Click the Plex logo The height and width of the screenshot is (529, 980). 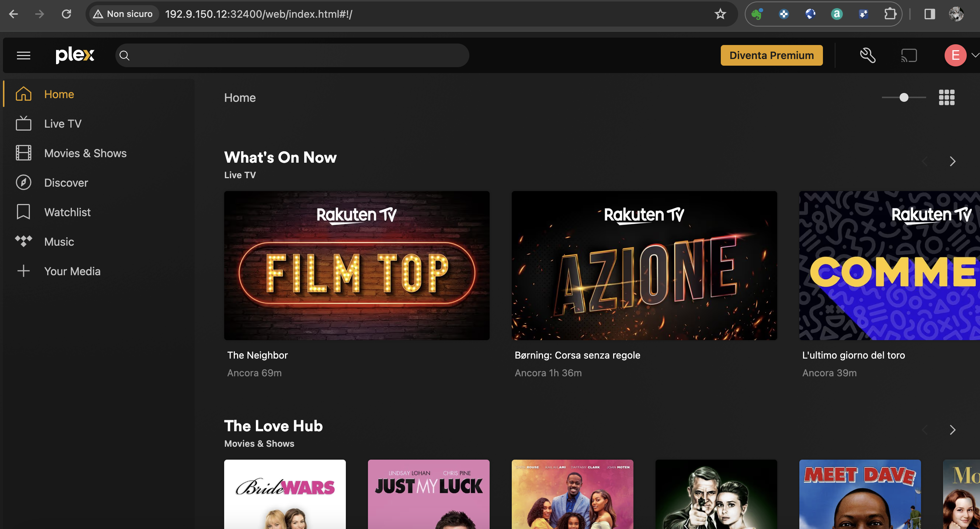[x=75, y=56]
